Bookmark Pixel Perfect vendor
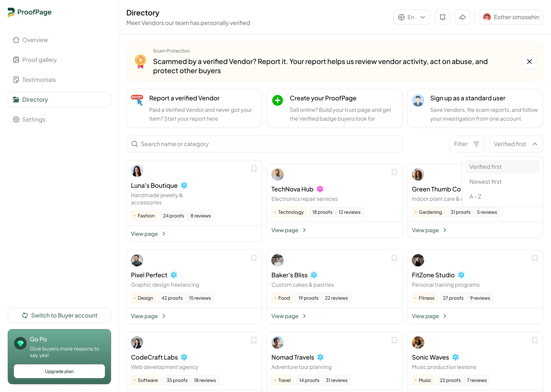Image resolution: width=551 pixels, height=392 pixels. 254,258
